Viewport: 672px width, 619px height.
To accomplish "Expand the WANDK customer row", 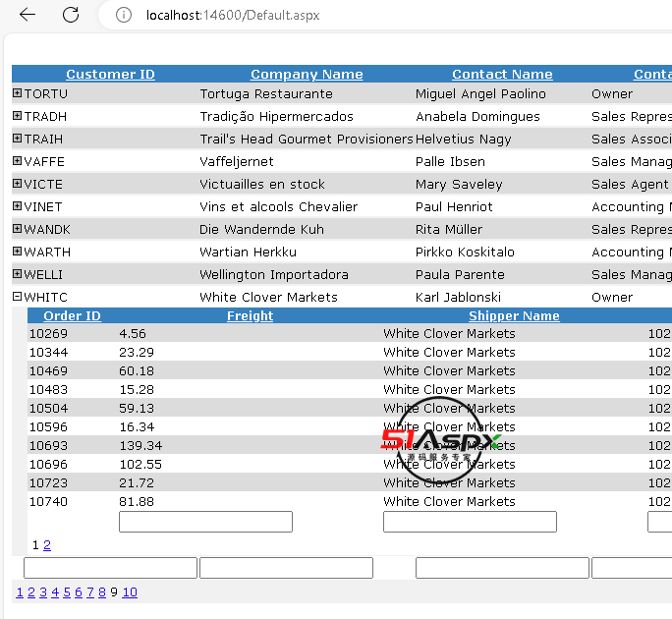I will [17, 229].
